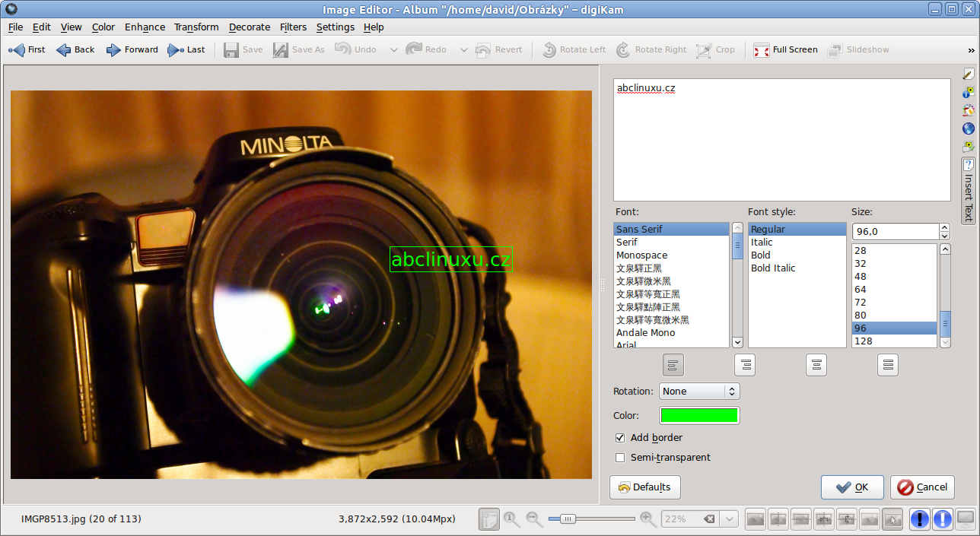Click the Defaults button
Screen dimensions: 980x536
[645, 487]
